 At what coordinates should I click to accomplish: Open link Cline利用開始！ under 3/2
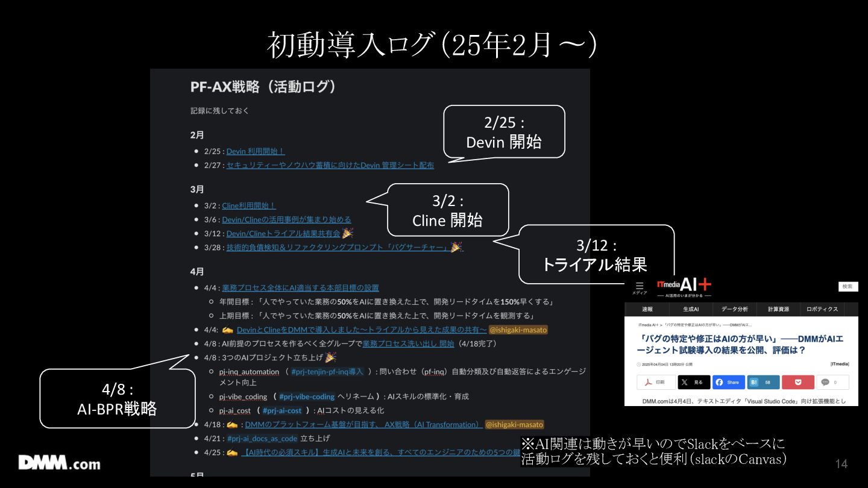click(x=249, y=205)
